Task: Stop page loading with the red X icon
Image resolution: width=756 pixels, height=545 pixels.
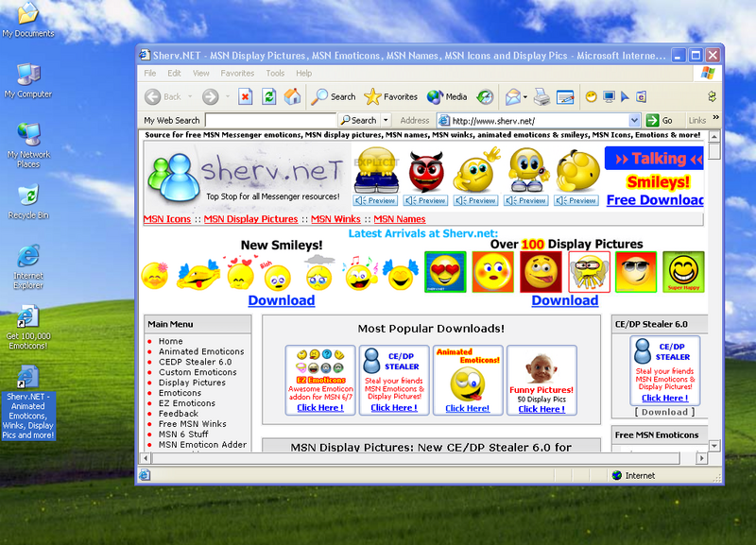Action: [x=246, y=97]
